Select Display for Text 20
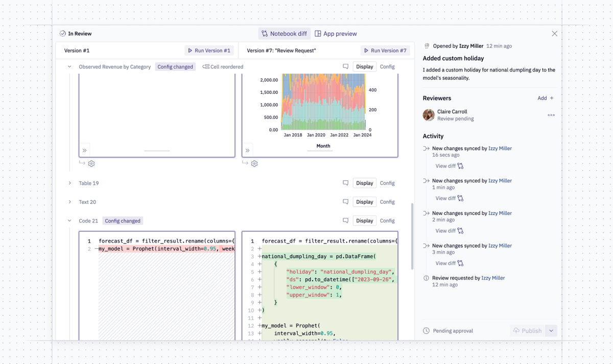Image resolution: width=613 pixels, height=364 pixels. (365, 202)
